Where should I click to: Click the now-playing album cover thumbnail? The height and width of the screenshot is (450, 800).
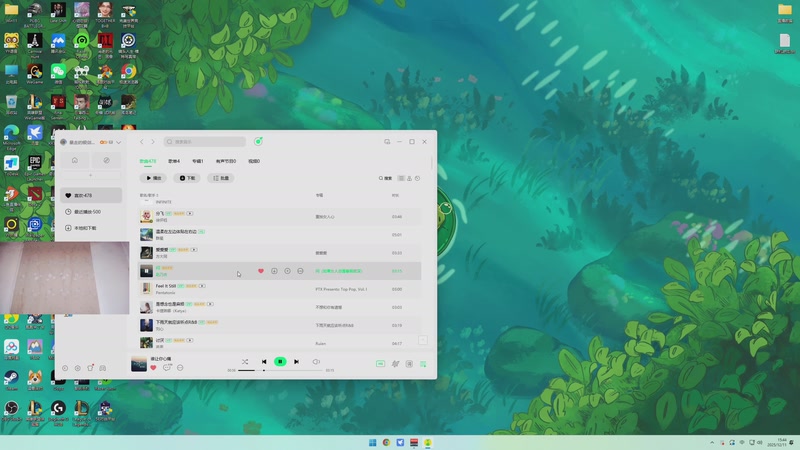tap(139, 363)
